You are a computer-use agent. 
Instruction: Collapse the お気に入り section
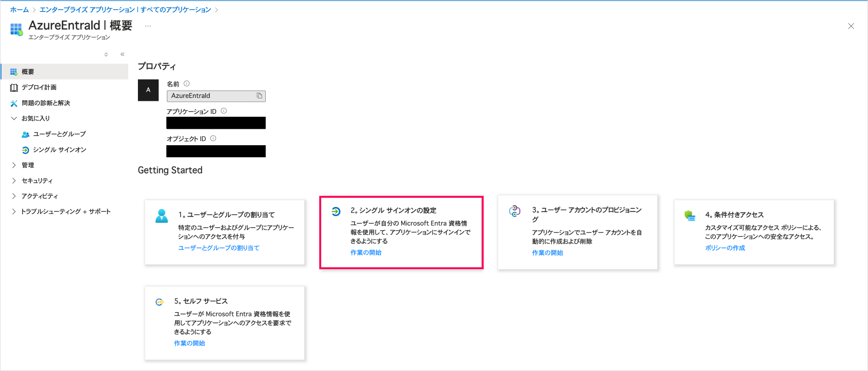14,118
